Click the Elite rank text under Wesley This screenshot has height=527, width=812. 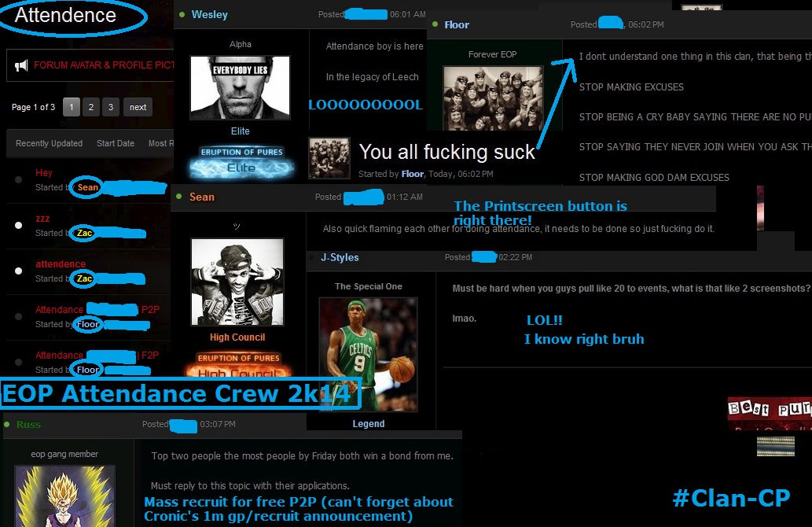point(241,131)
